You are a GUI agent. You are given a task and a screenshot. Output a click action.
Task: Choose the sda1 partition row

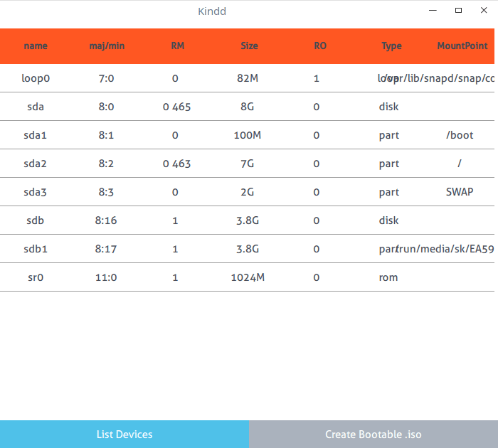coord(36,135)
